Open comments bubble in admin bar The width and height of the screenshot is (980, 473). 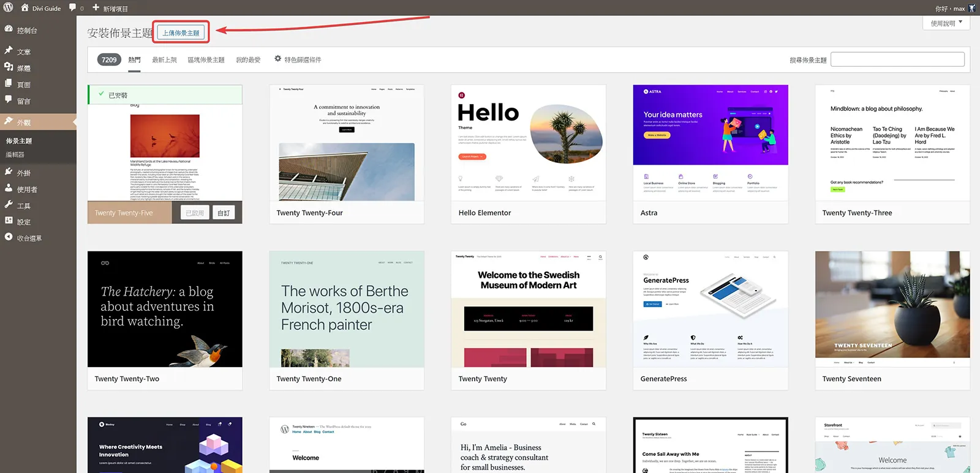click(73, 8)
